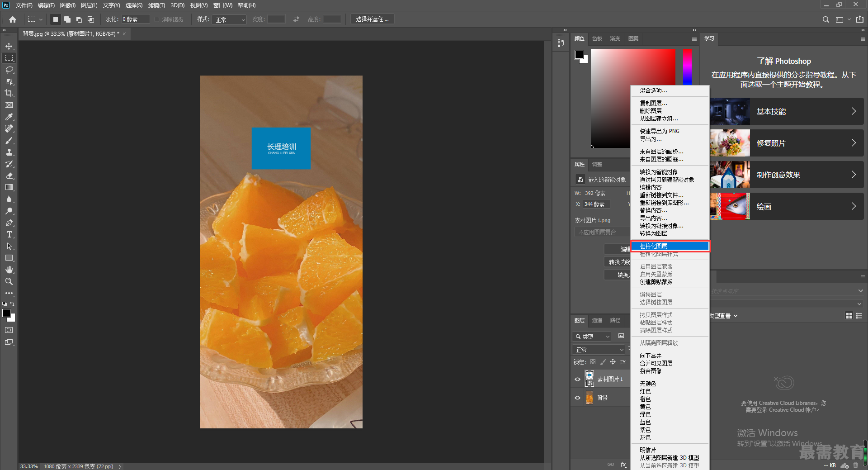Screen dimensions: 868x470
Task: Select the Frame tool
Action: [x=9, y=105]
